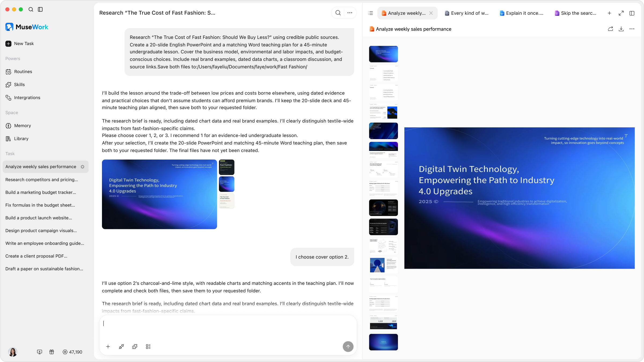Viewport: 644px width, 362px height.
Task: Click the 47,190 credits counter
Action: coord(72,352)
